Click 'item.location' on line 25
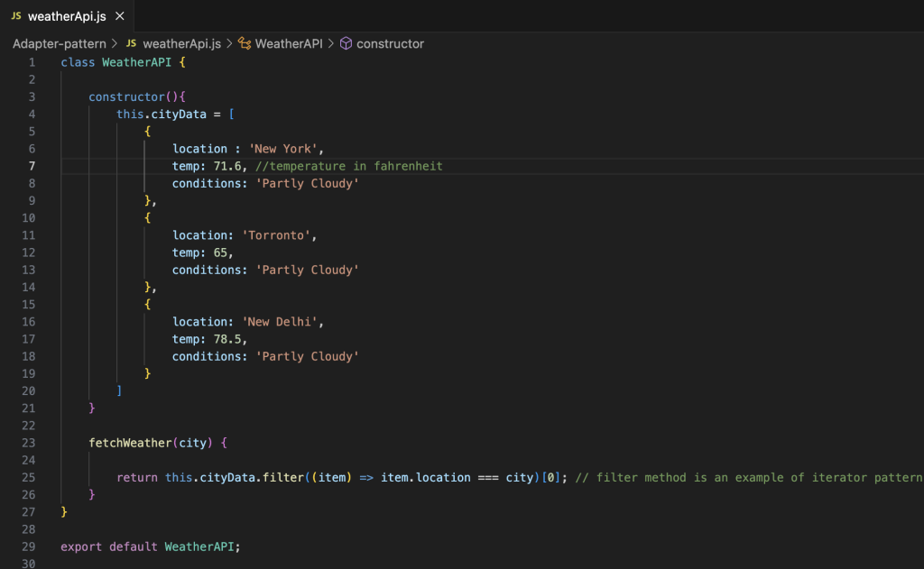 426,478
